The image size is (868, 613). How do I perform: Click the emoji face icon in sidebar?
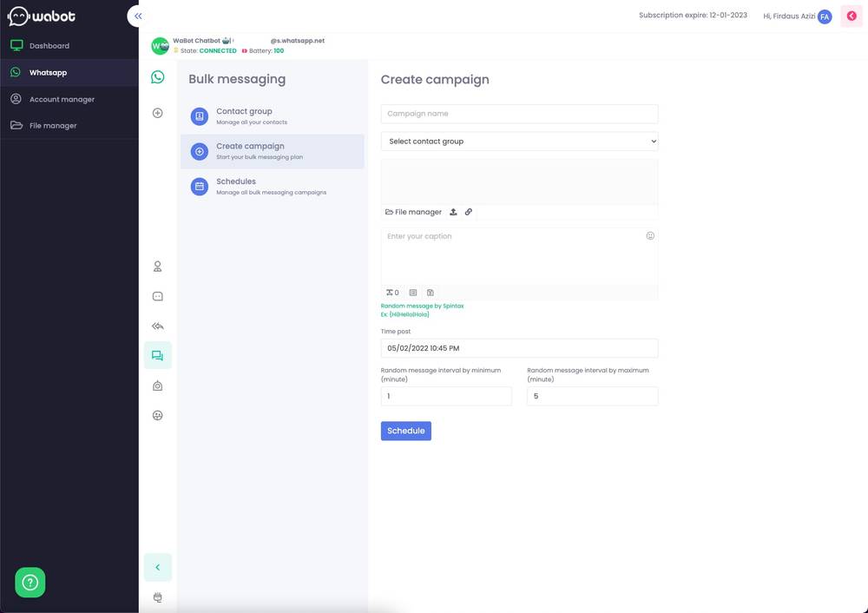point(155,413)
